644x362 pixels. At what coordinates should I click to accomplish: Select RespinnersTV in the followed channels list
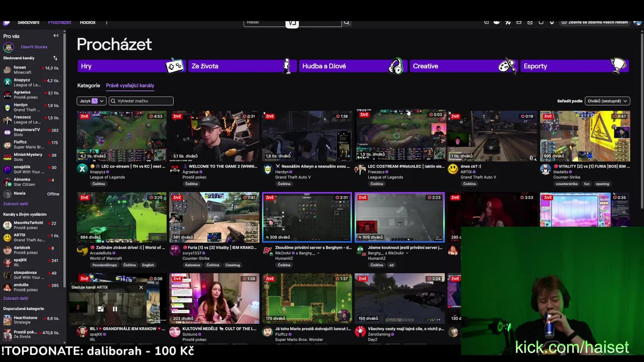tap(31, 132)
